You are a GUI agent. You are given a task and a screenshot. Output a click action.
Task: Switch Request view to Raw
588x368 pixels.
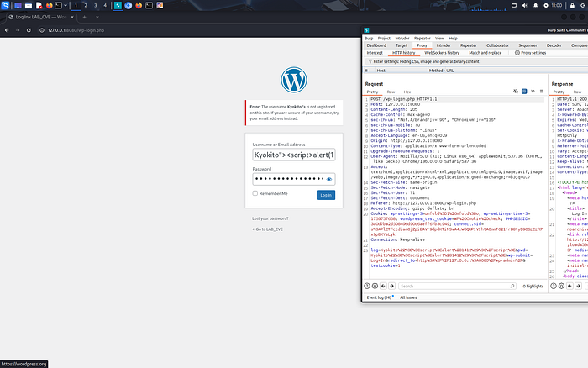(391, 92)
